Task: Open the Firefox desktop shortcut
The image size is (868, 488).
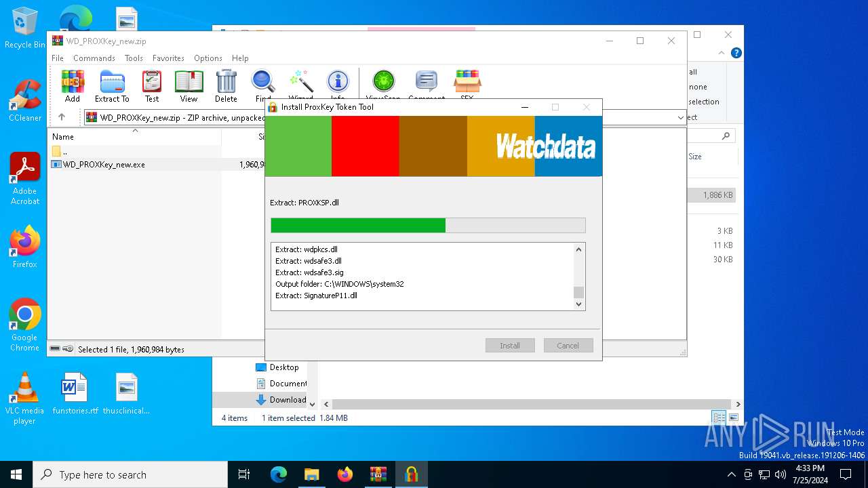Action: pos(25,247)
